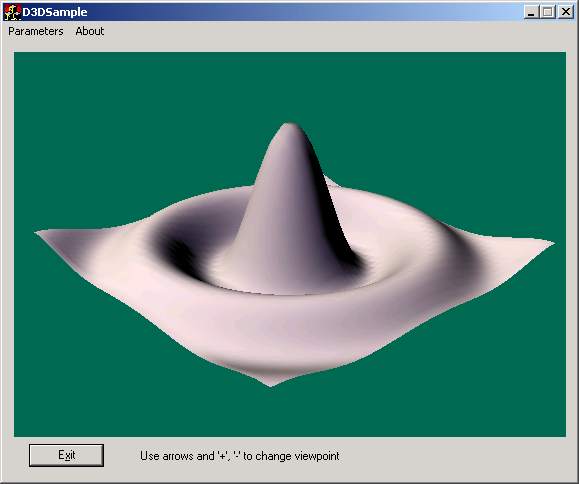Open the Parameters menu
The height and width of the screenshot is (484, 579).
coord(36,31)
